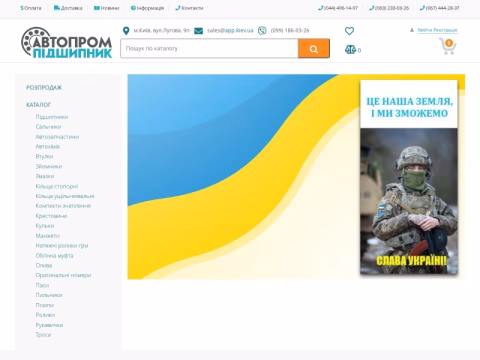This screenshot has width=480, height=360.
Task: Select the Втулки category
Action: coord(44,156)
